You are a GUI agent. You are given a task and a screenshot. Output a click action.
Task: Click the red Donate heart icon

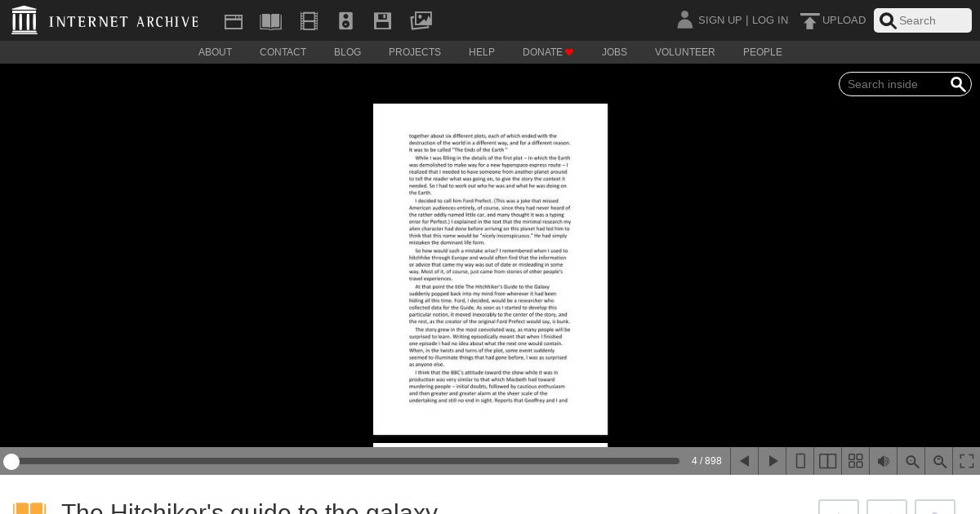569,52
